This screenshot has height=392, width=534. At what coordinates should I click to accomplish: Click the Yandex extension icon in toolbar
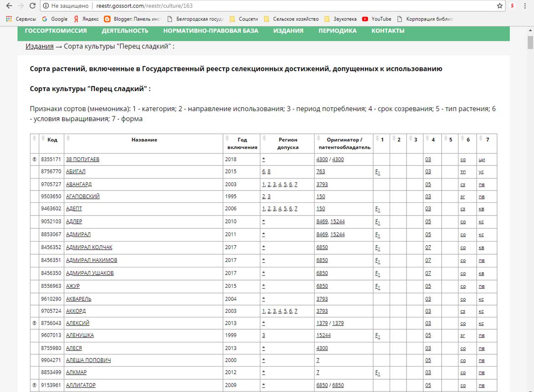(x=512, y=6)
